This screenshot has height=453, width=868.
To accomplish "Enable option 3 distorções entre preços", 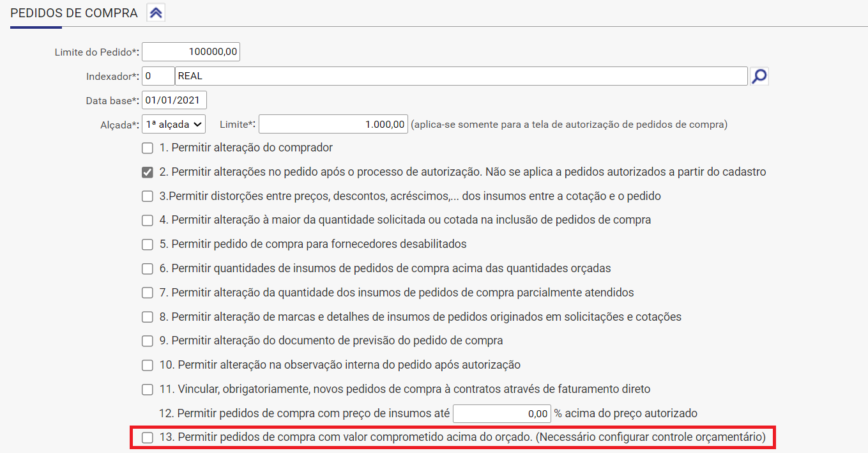I will coord(148,196).
